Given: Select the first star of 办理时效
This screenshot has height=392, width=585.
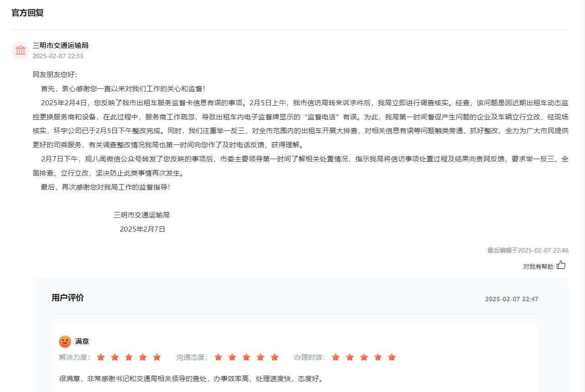Looking at the screenshot, I should click(x=336, y=357).
